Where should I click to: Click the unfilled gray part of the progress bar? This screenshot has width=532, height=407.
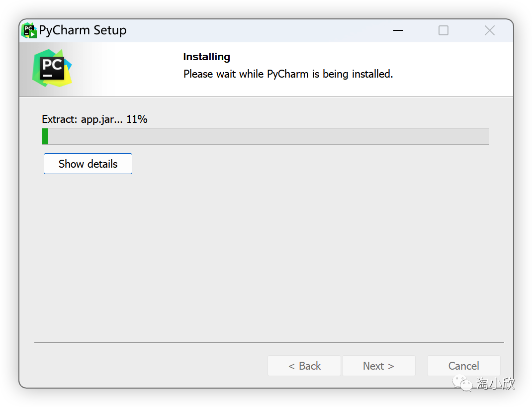[268, 136]
